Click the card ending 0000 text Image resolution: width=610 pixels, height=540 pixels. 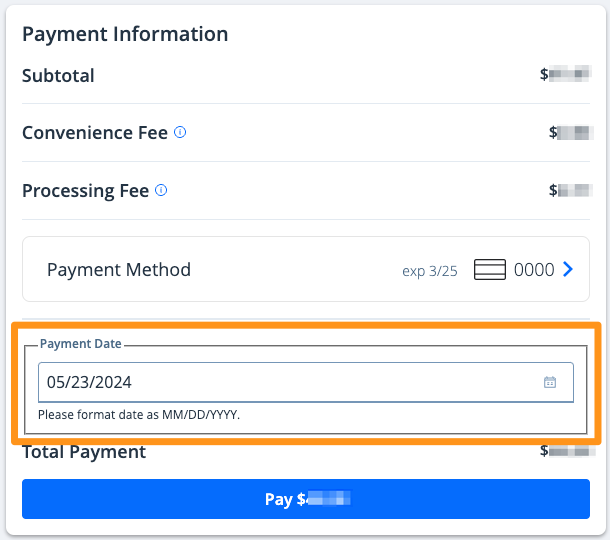(534, 270)
